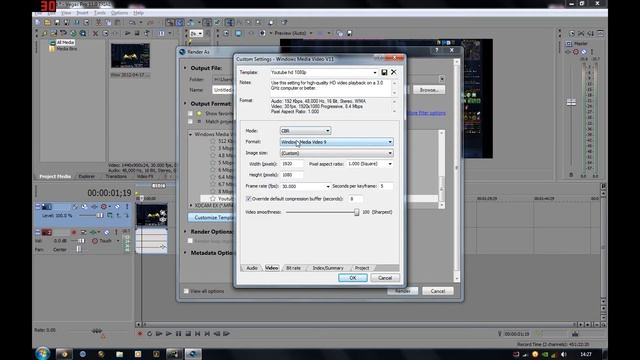The width and height of the screenshot is (640, 360).
Task: Click Go to End in the transport bar
Action: (207, 334)
